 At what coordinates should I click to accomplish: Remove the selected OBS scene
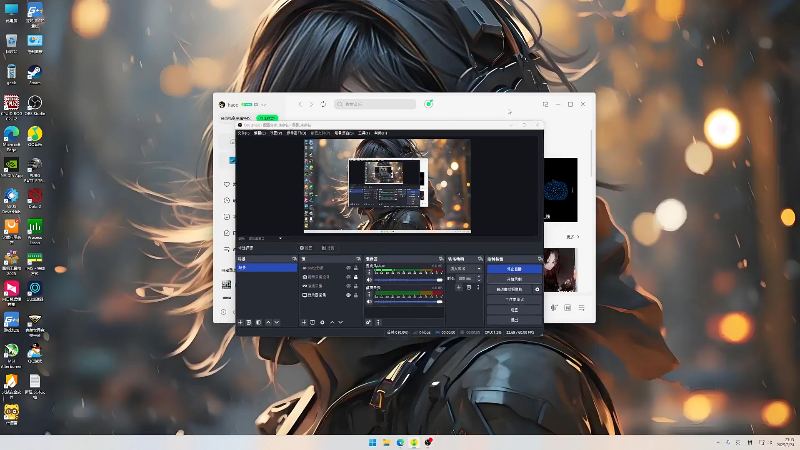click(249, 322)
